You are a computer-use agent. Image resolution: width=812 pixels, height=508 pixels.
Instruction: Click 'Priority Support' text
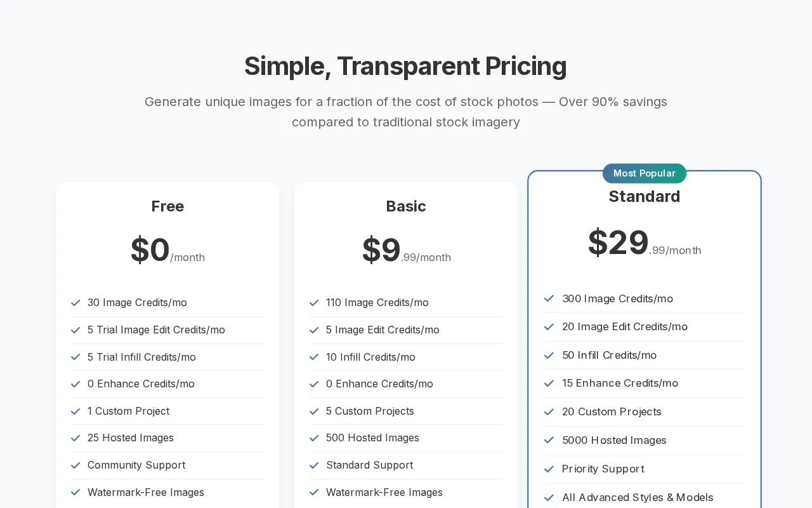pyautogui.click(x=603, y=469)
